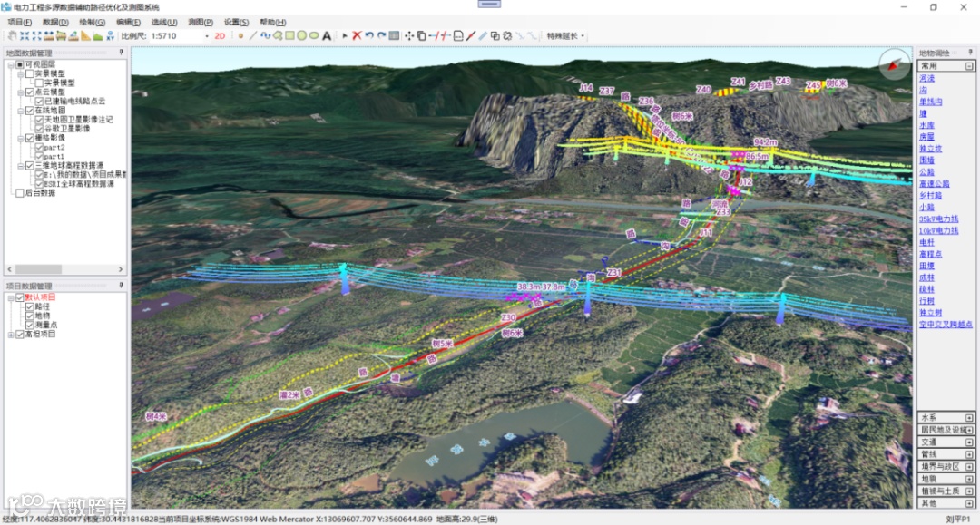Expand the 地貌 category section
980x525 pixels.
(969, 479)
